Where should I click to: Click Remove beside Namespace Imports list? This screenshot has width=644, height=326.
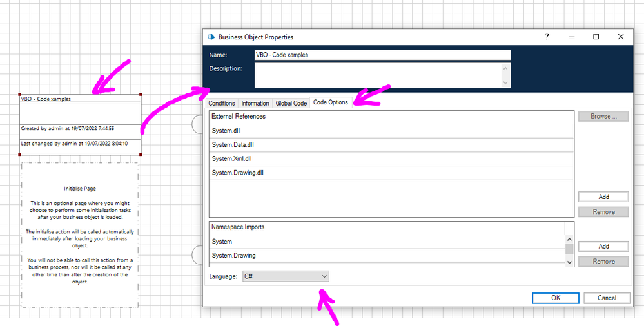pyautogui.click(x=603, y=262)
